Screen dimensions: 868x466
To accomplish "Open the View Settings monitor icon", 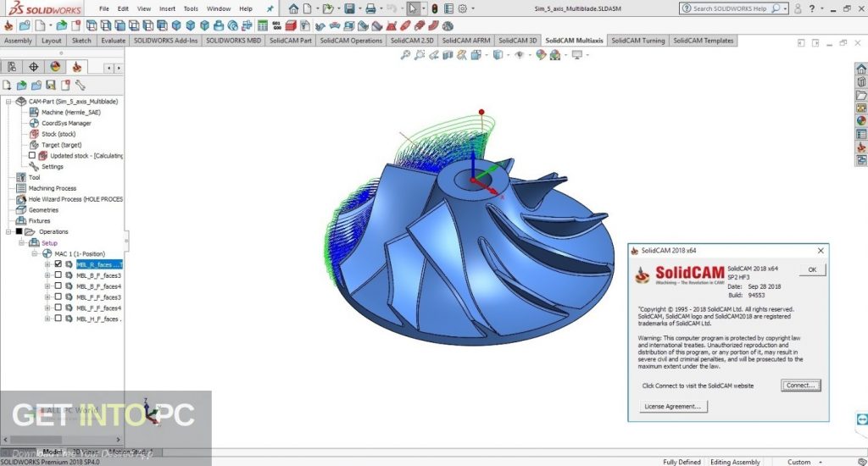I will point(576,55).
